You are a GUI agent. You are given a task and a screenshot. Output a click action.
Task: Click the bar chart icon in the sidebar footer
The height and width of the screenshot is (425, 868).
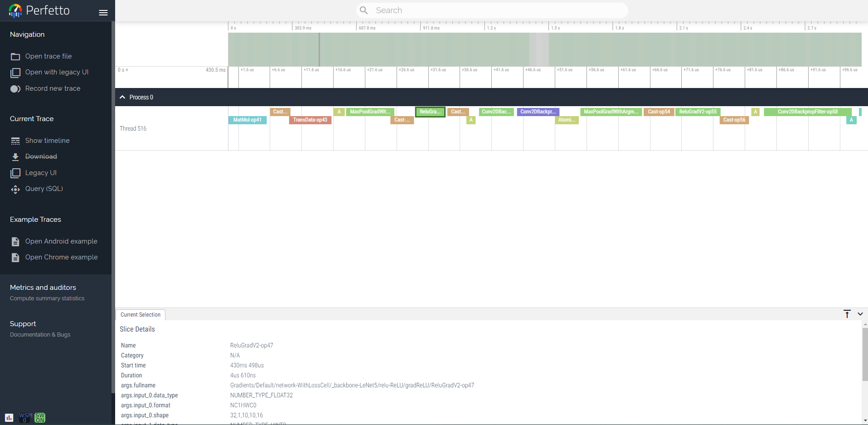(x=9, y=417)
